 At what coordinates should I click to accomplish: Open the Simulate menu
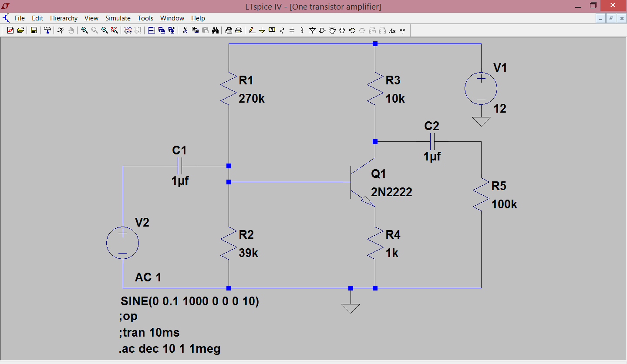point(118,18)
